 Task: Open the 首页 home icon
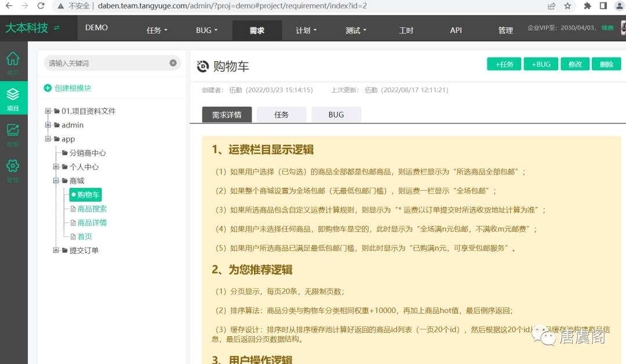point(13,59)
